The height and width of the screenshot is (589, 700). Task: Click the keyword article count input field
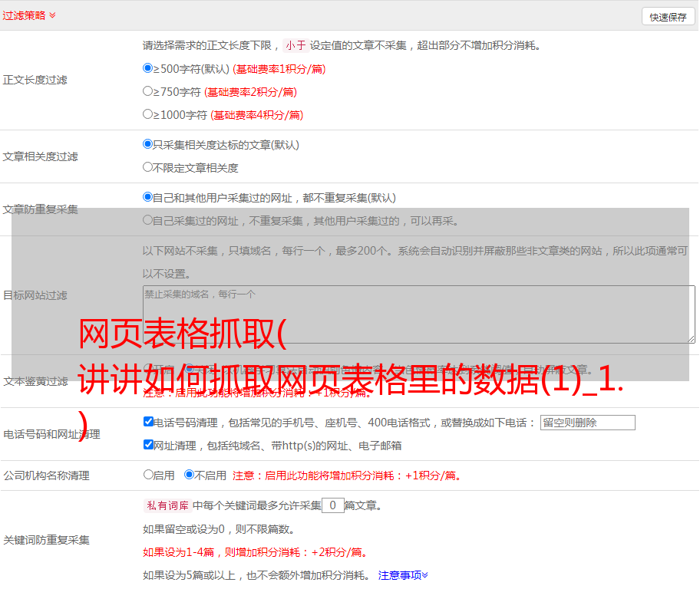[332, 505]
